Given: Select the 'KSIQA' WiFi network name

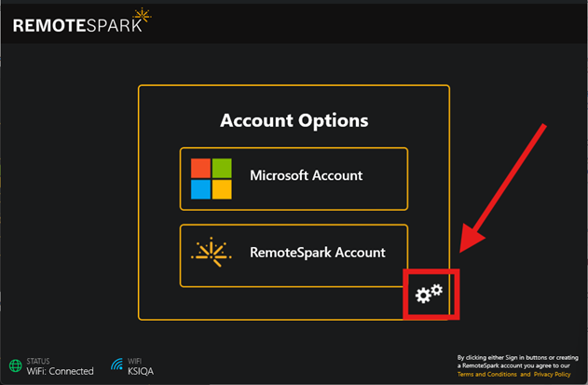Looking at the screenshot, I should point(141,371).
